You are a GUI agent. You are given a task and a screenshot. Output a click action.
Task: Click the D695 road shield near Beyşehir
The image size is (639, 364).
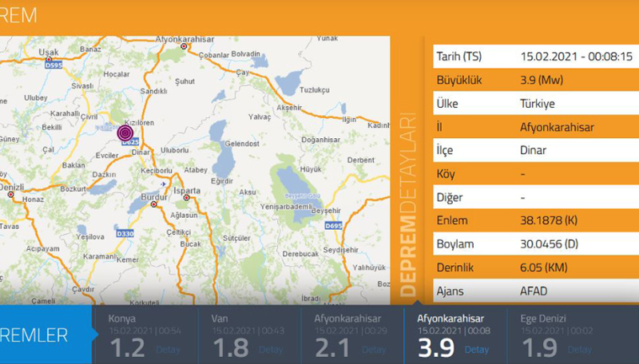click(334, 227)
